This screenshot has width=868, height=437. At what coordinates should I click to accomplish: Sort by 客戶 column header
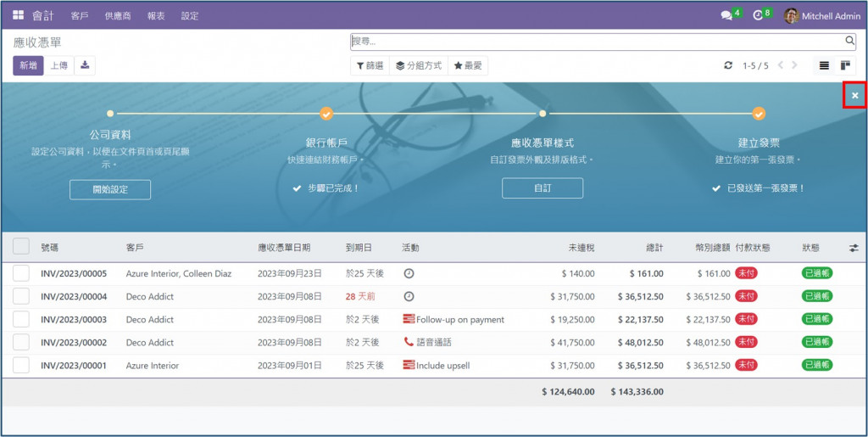coord(135,248)
